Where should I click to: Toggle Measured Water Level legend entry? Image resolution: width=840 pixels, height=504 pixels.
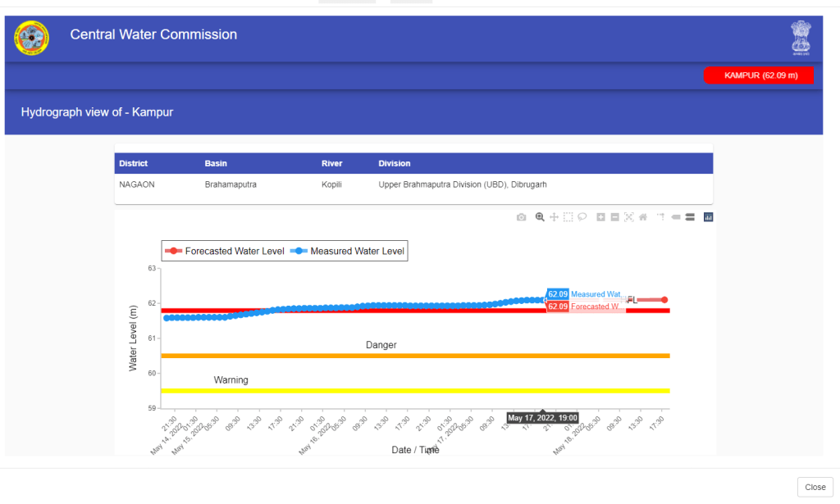(348, 252)
